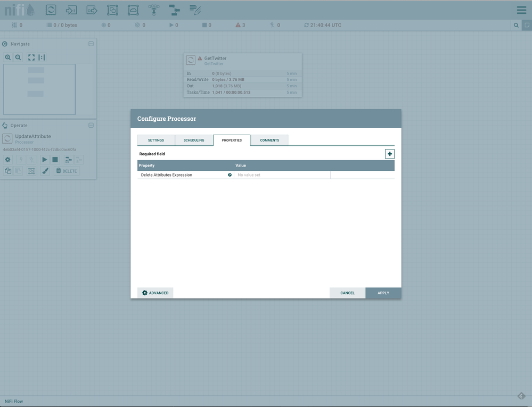Switch to the Scheduling tab
Image resolution: width=532 pixels, height=407 pixels.
(x=194, y=140)
